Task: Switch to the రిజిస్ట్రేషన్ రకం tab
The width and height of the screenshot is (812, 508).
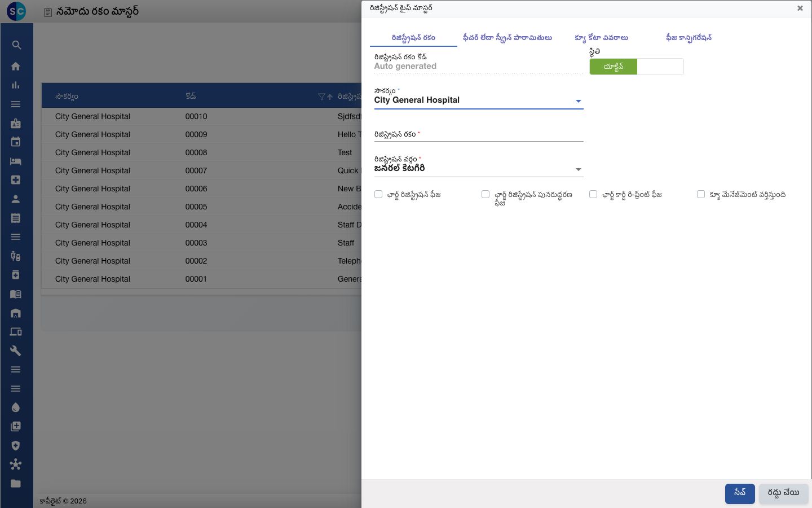Action: tap(413, 38)
